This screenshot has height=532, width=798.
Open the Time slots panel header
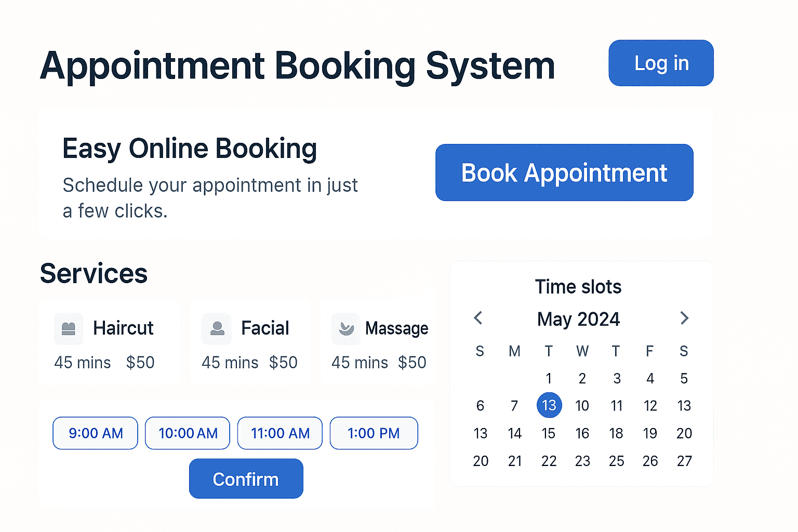tap(578, 286)
